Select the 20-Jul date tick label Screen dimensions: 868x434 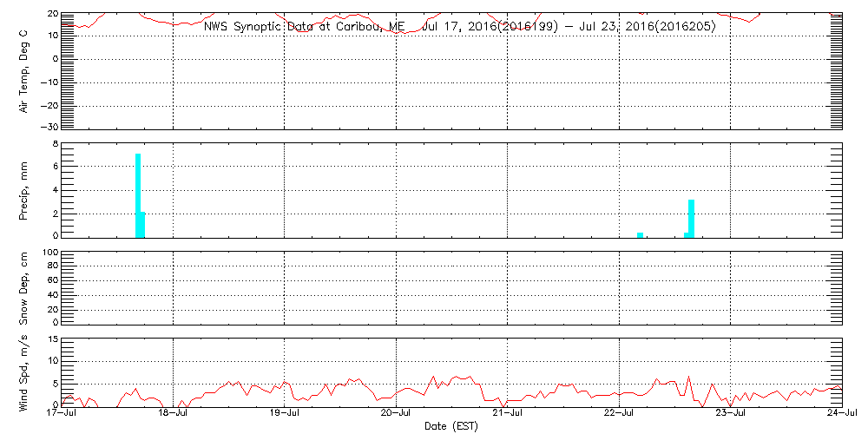point(397,415)
